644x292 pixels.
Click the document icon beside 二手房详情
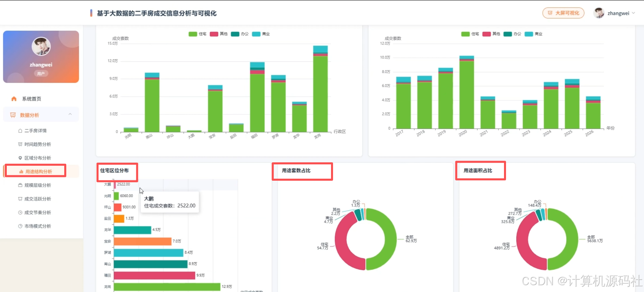20,131
